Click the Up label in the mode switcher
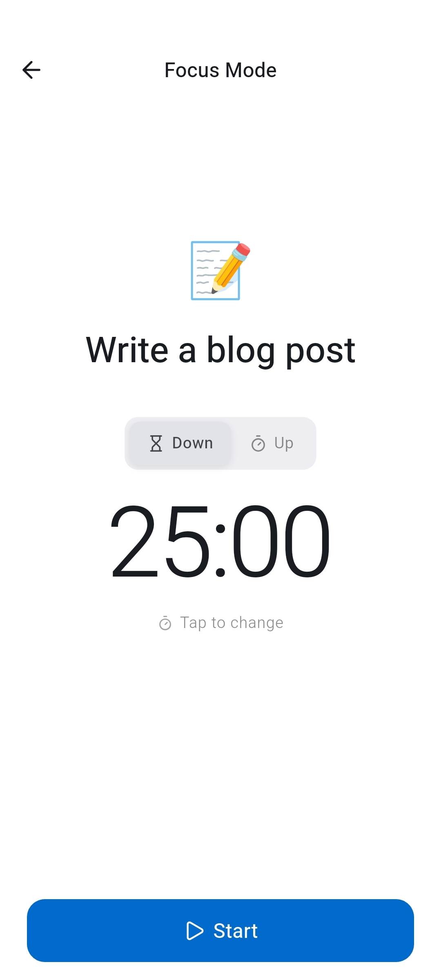This screenshot has height=980, width=441. [x=284, y=443]
